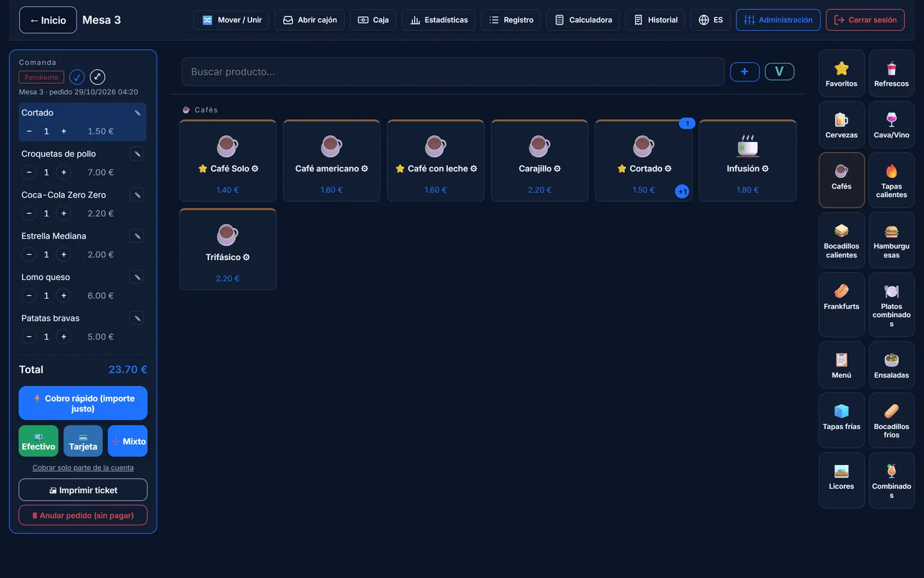Screen dimensions: 924x578
Task: Open the gear on Infusión card
Action: [765, 169]
